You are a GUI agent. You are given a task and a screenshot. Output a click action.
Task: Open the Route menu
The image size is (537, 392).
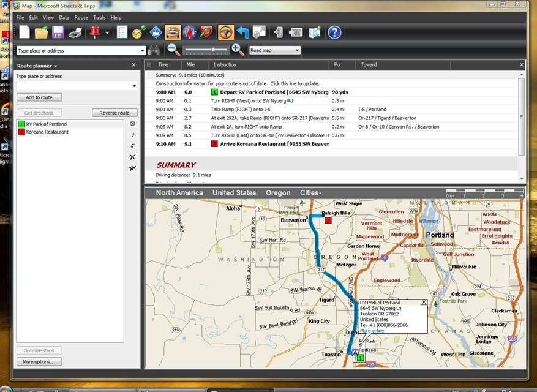tap(81, 18)
